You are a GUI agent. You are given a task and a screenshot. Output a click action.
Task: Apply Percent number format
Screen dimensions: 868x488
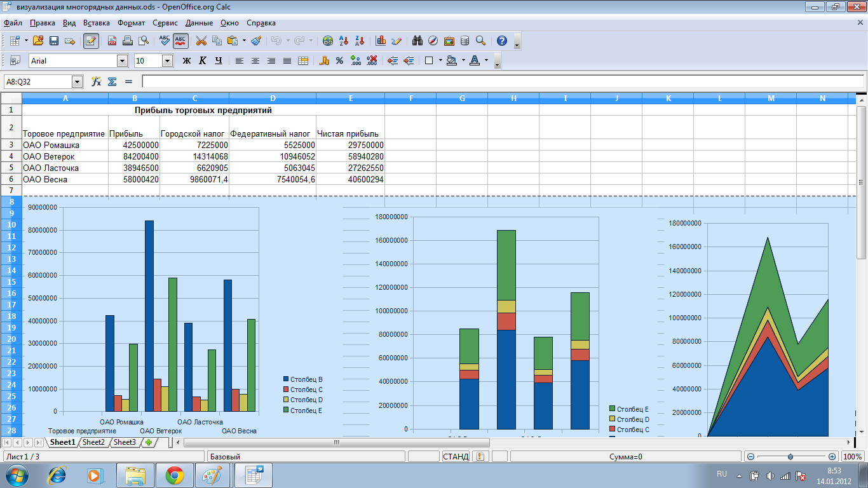click(340, 60)
